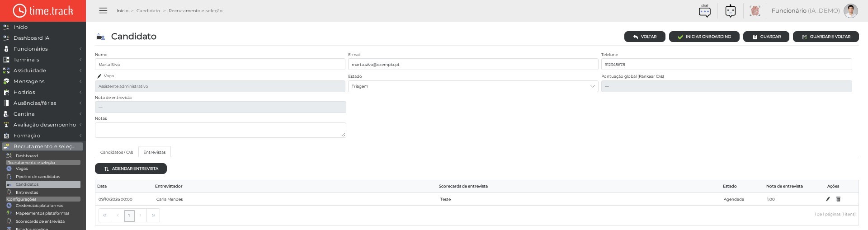Edit the Carla Mendes interview row
The height and width of the screenshot is (230, 868).
tap(828, 199)
